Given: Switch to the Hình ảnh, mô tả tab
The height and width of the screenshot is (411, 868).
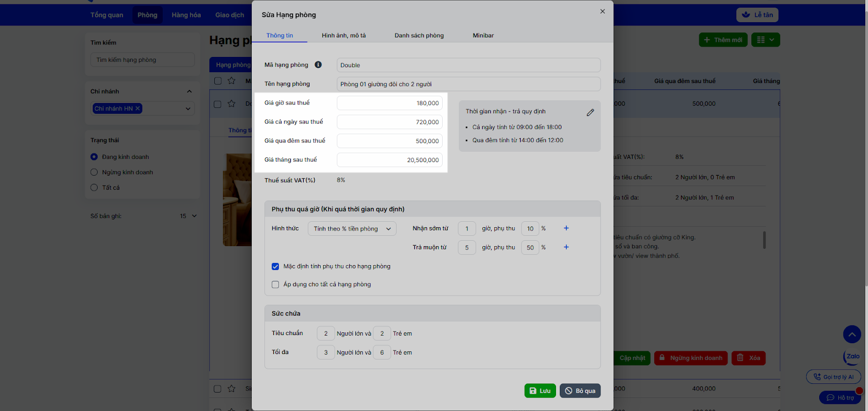Looking at the screenshot, I should click(x=343, y=36).
